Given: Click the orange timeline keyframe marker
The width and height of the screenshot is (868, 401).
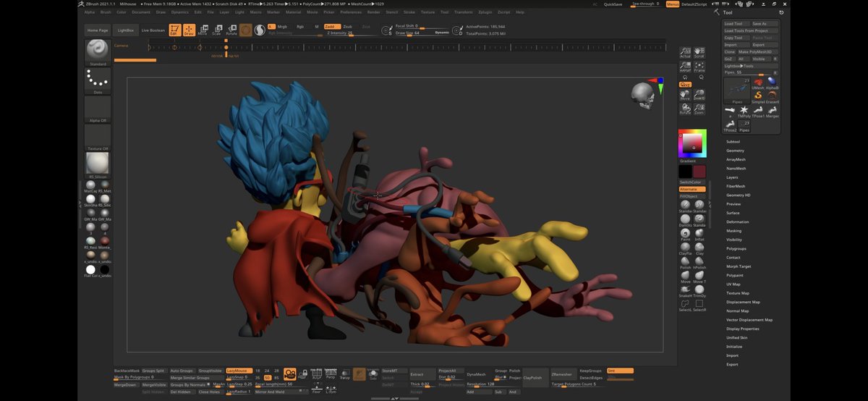Looking at the screenshot, I should [226, 48].
